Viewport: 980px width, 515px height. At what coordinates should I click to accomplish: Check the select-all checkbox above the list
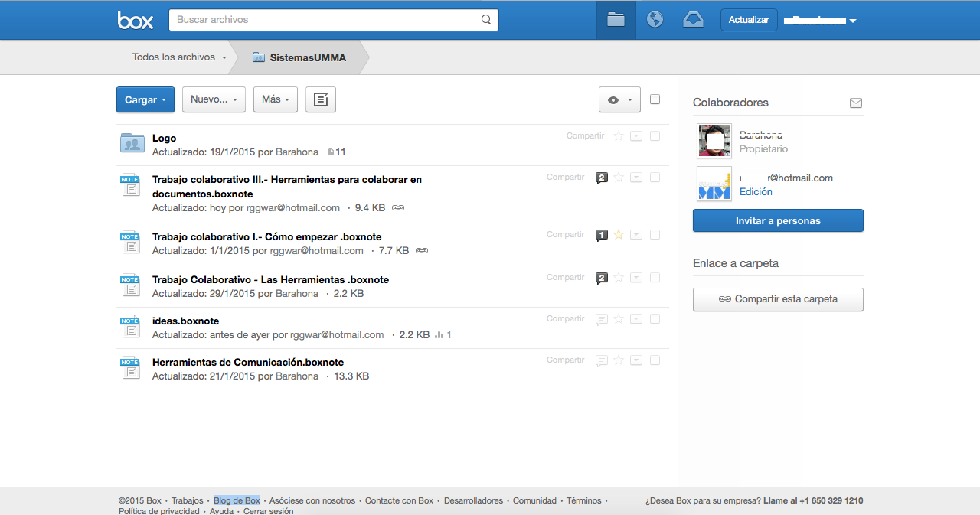pyautogui.click(x=655, y=99)
